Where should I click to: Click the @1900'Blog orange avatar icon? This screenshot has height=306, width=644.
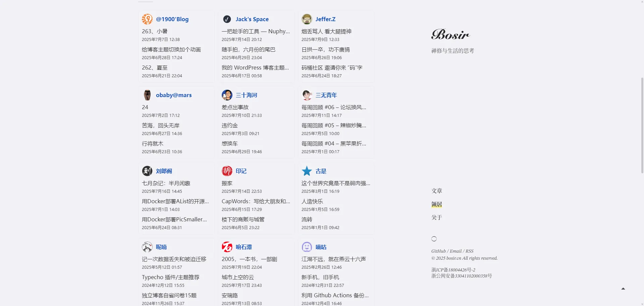point(147,19)
